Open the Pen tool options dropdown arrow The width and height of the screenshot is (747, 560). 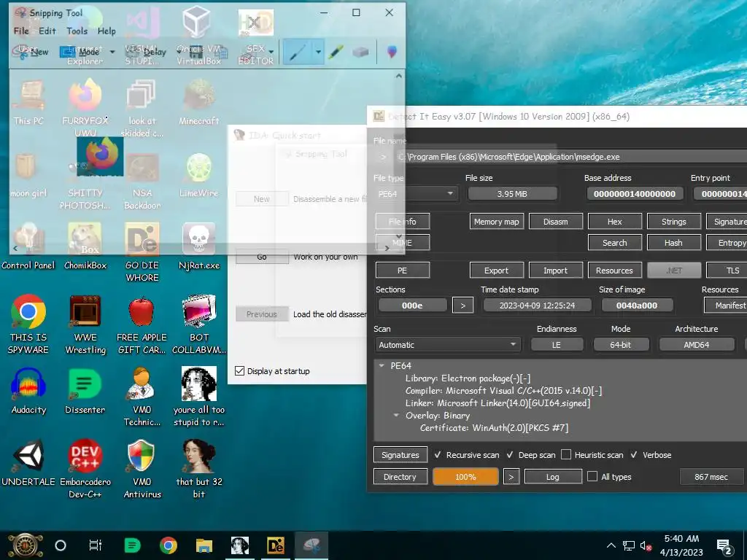coord(318,52)
